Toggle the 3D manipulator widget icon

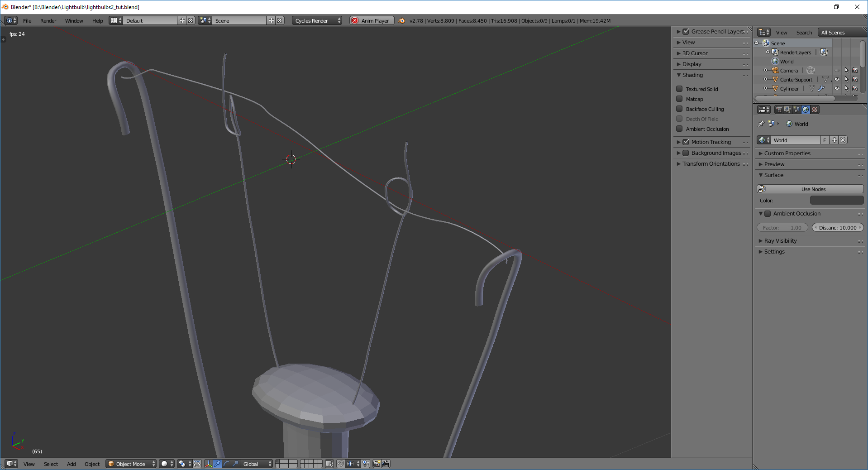(208, 464)
